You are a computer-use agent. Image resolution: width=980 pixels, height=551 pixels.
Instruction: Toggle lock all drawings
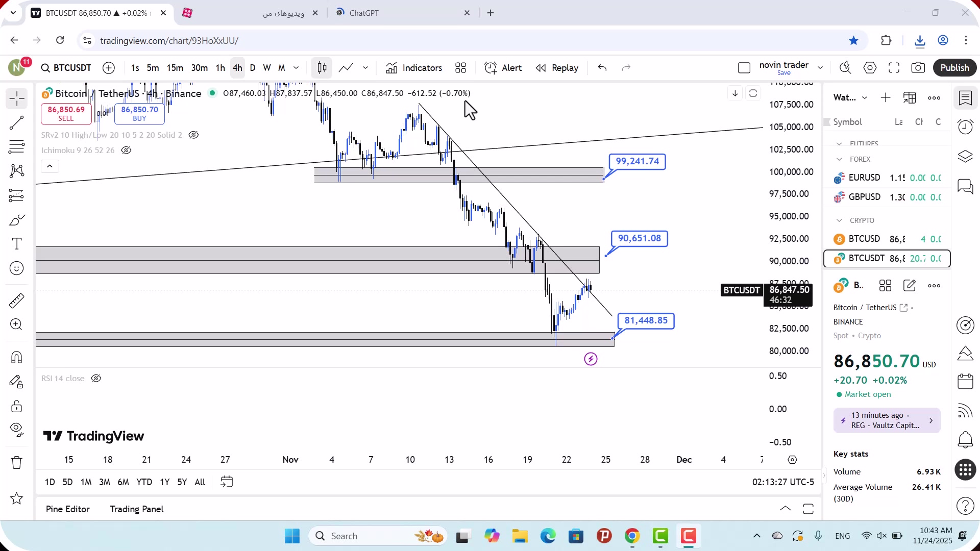coord(16,406)
